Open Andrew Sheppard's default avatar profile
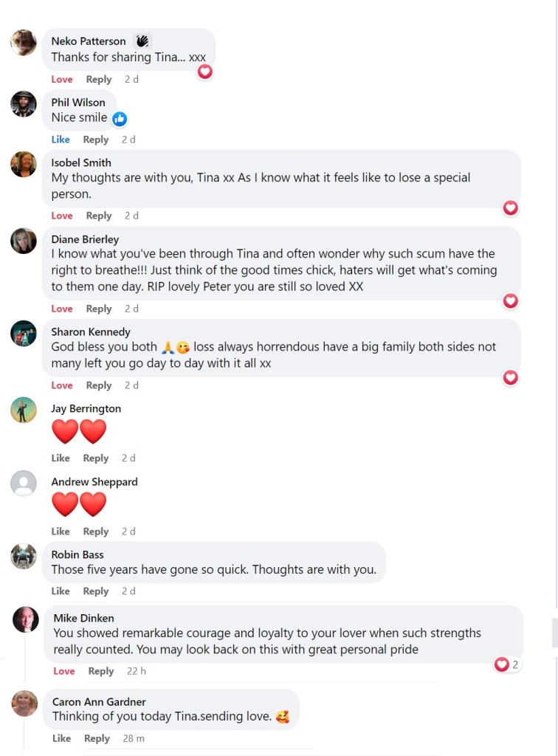The height and width of the screenshot is (756, 558). 24,483
